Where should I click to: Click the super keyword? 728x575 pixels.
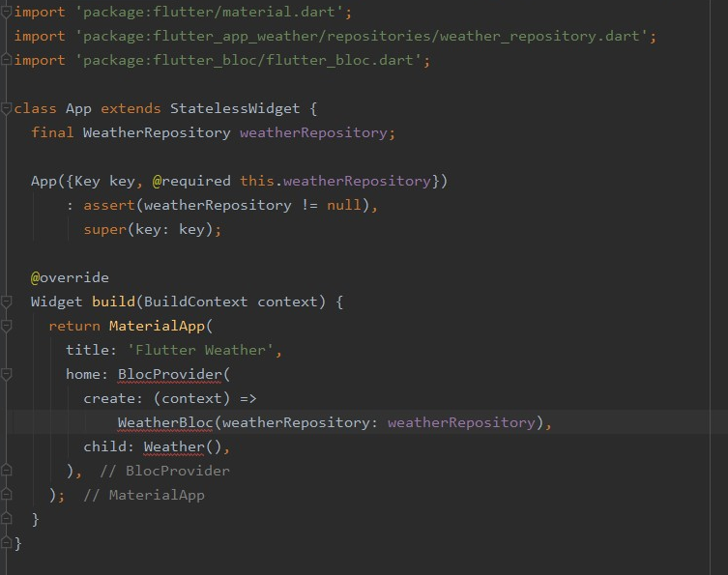tap(105, 229)
